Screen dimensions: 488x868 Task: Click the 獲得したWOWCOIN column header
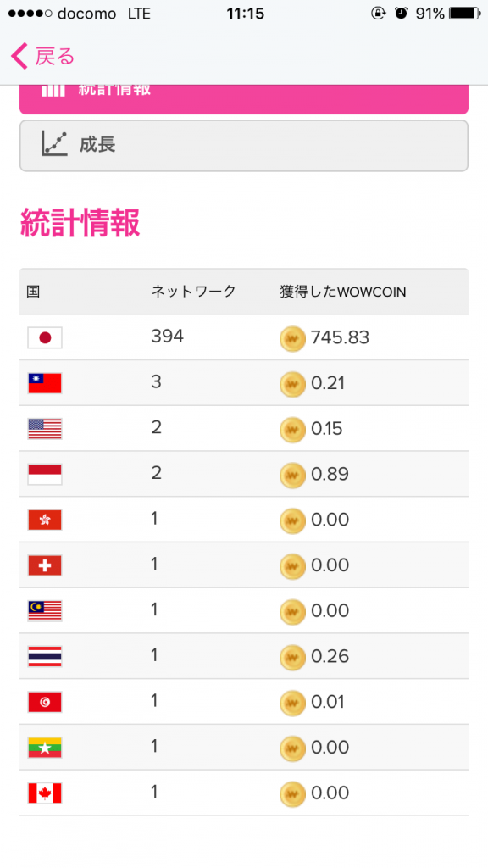click(343, 292)
